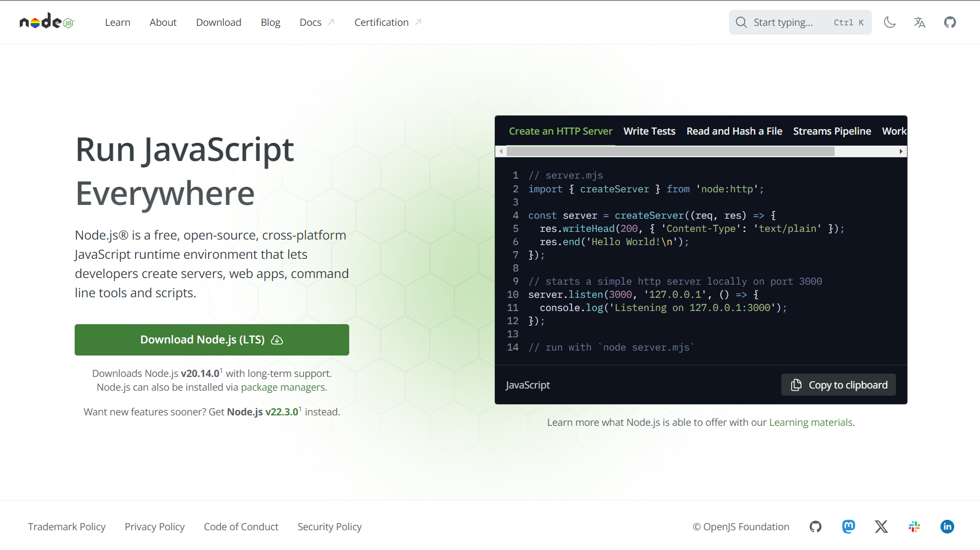Click the tab scrollbar right arrow
Image resolution: width=980 pixels, height=550 pixels.
pyautogui.click(x=901, y=152)
